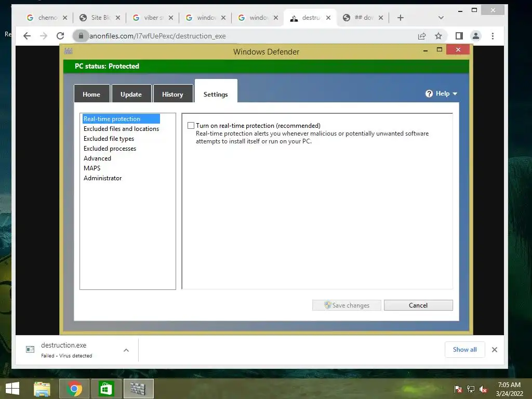Open Action Center flag tray icon
The image size is (532, 399).
(458, 389)
